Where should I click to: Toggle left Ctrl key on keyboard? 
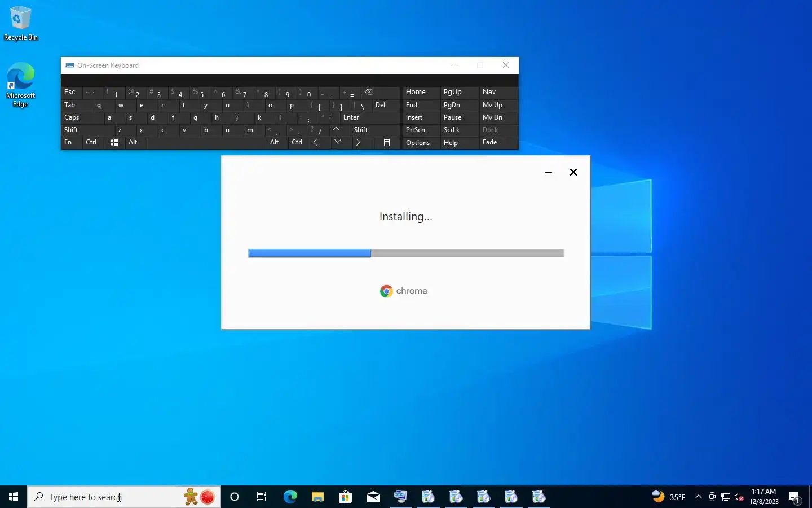click(x=94, y=142)
